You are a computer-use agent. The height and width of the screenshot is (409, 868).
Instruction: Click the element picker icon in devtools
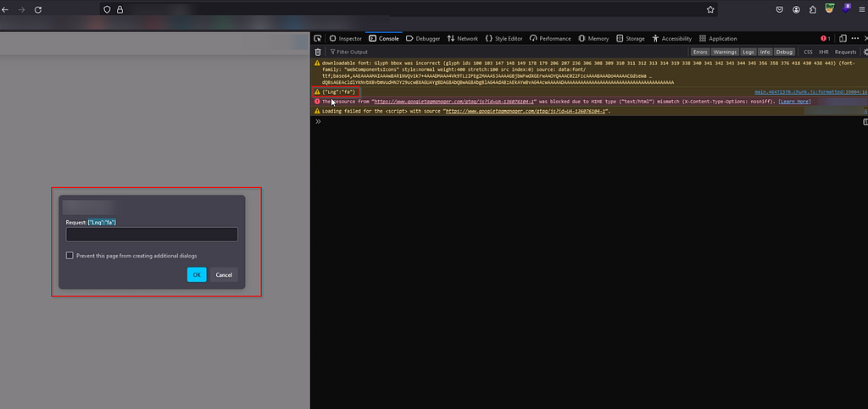click(317, 39)
